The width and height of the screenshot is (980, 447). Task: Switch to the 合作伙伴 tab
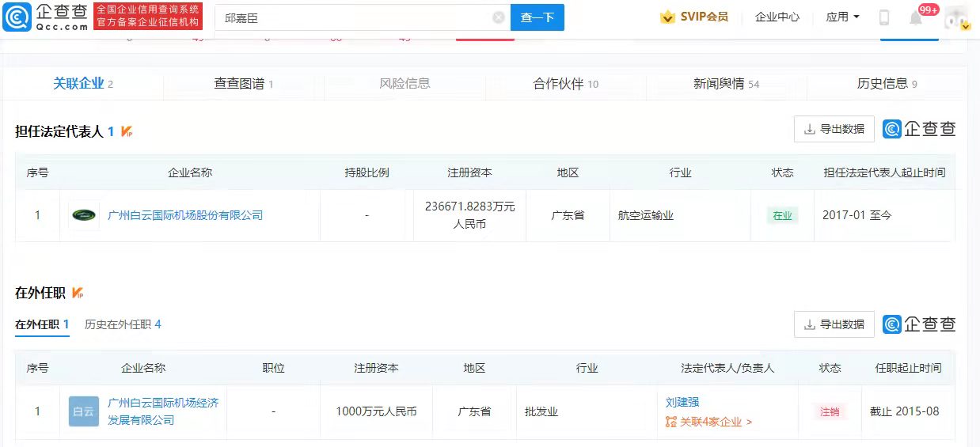coord(566,83)
